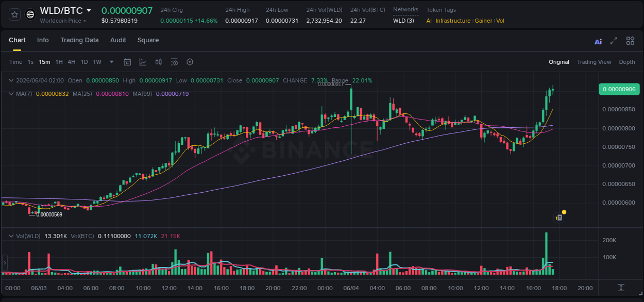The height and width of the screenshot is (302, 644).
Task: Switch to the Chart tab
Action: pyautogui.click(x=17, y=40)
